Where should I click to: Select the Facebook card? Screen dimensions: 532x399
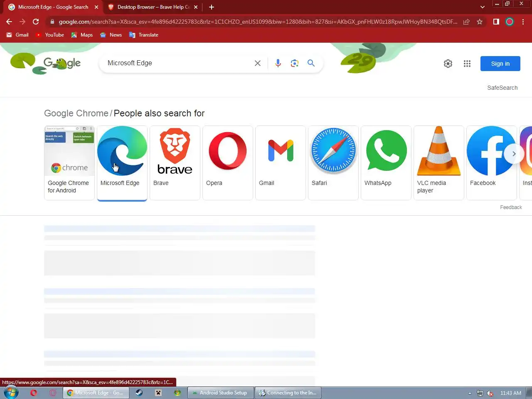[x=492, y=163]
